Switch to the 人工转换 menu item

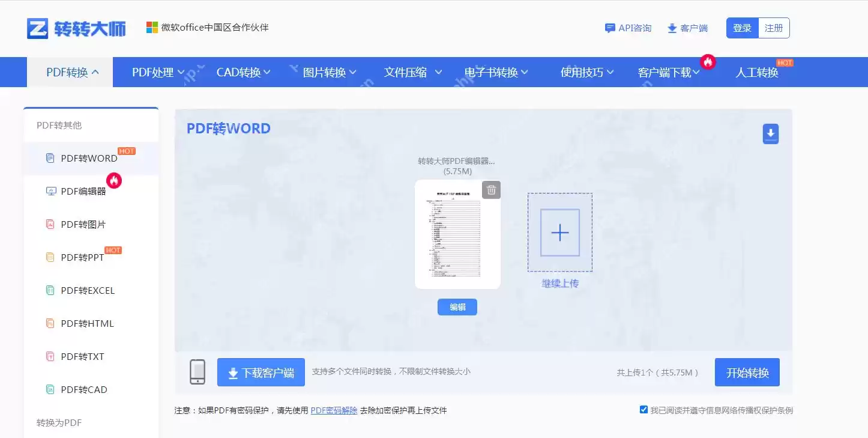pyautogui.click(x=756, y=71)
